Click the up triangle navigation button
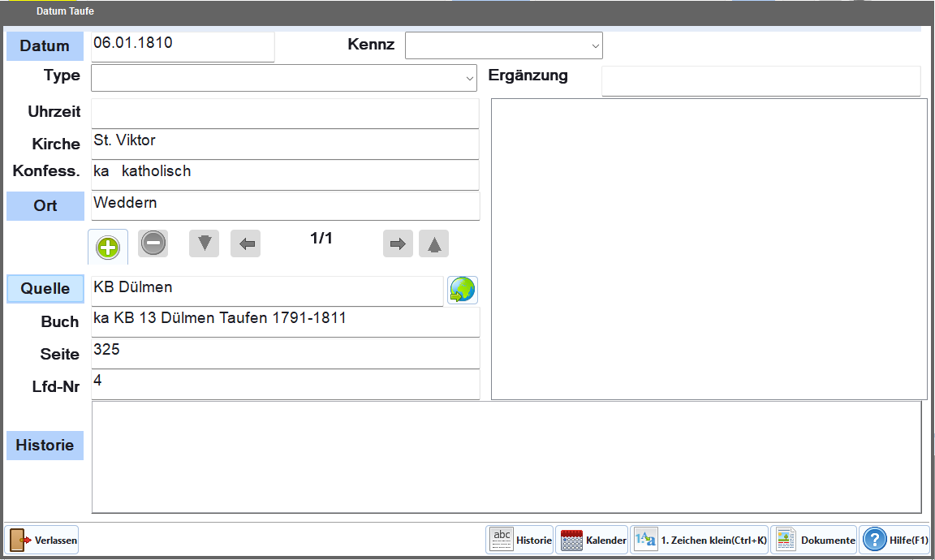 [434, 243]
